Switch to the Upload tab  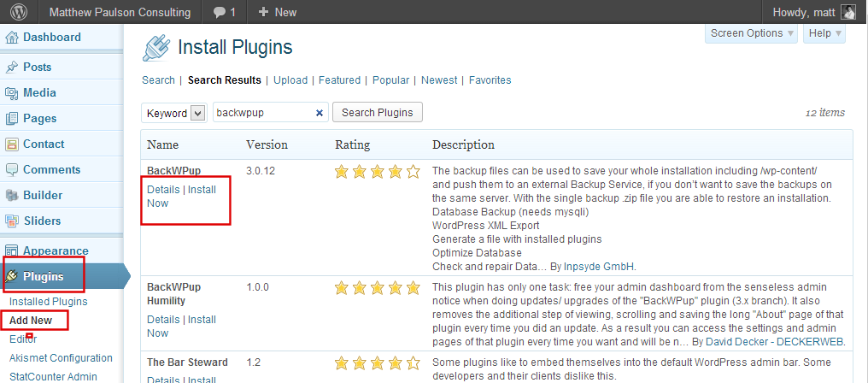(290, 80)
